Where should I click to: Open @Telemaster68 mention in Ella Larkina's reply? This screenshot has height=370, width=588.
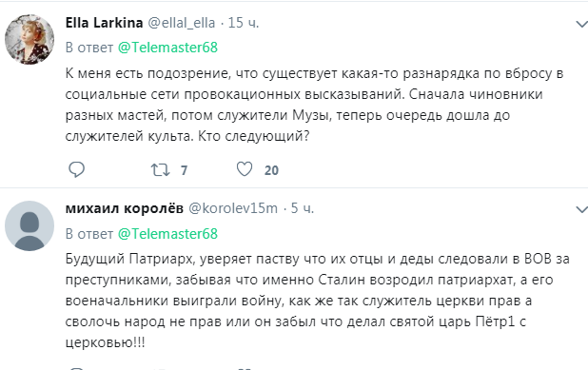pos(167,48)
